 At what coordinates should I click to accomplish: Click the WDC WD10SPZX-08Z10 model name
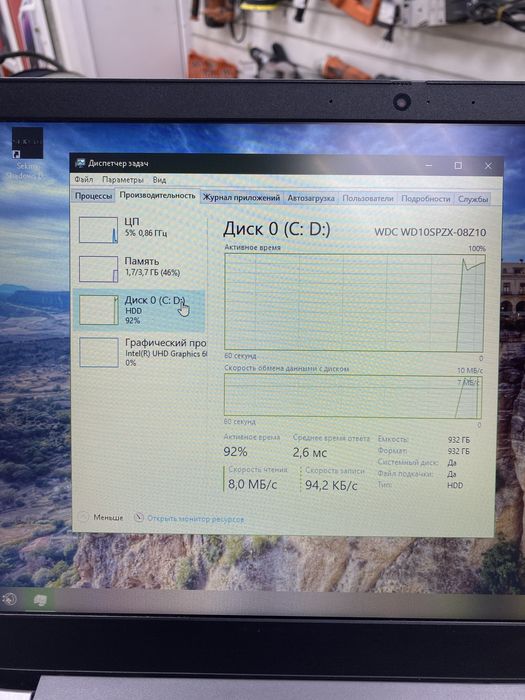pyautogui.click(x=430, y=232)
